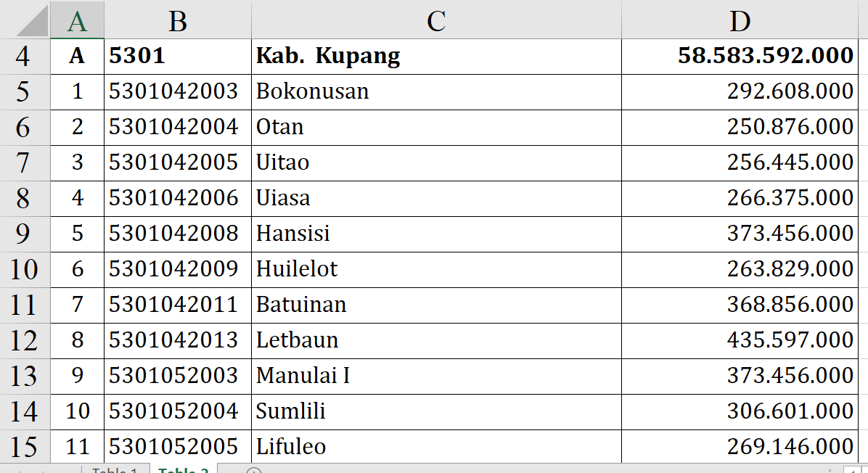
Task: Click the cell with value 58.583.592.000
Action: tap(740, 57)
